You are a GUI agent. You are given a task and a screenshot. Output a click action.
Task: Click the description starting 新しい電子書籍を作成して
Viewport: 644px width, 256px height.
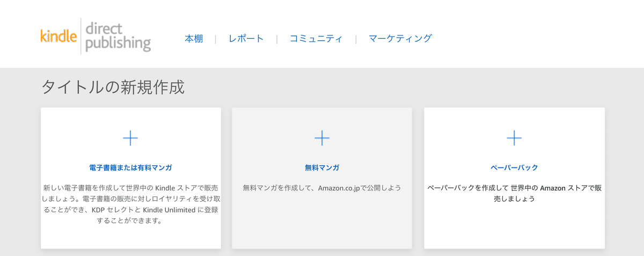[x=130, y=204]
